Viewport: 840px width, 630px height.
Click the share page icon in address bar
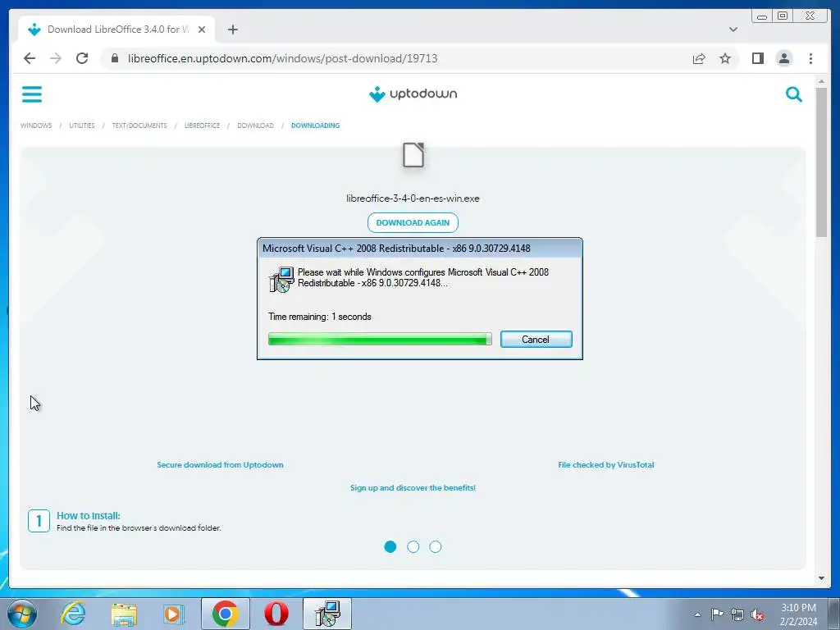click(x=699, y=58)
